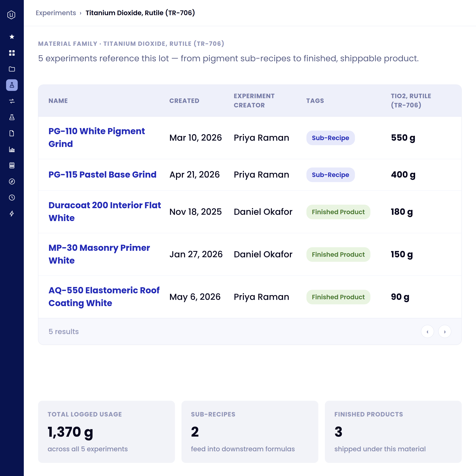Select the Mar 10, 2026 date cell

coord(196,138)
